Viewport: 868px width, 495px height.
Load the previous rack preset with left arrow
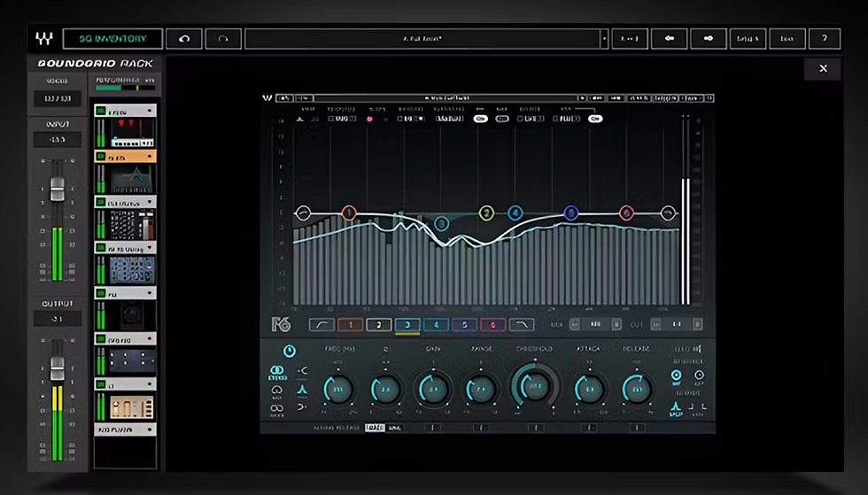(670, 39)
